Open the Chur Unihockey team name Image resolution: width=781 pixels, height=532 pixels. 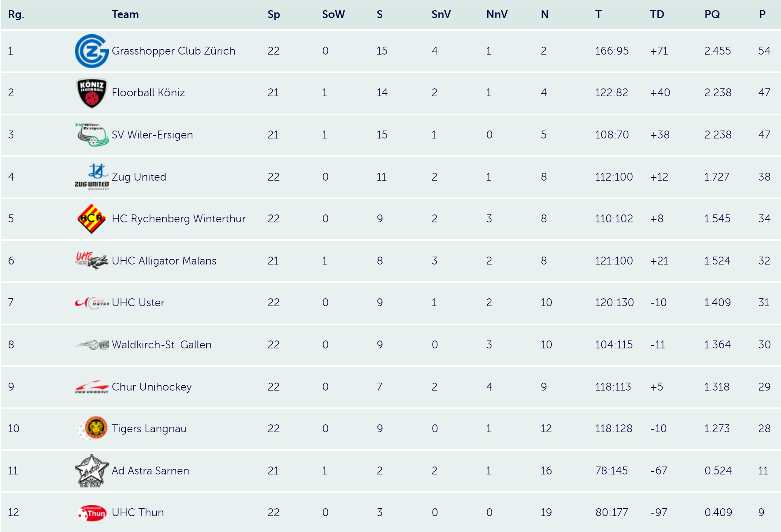coord(152,387)
